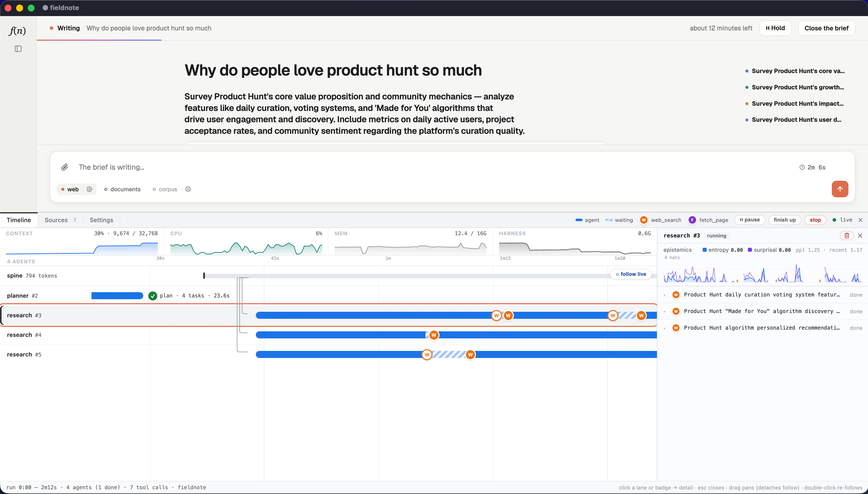Close the research #3 detail panel
Screen dimensions: 868x494
pos(860,235)
